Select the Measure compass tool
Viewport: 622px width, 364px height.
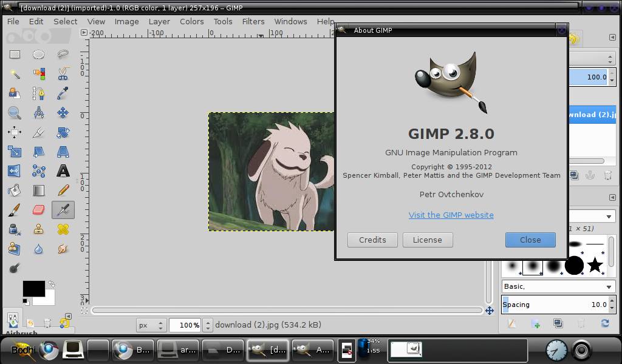(38, 113)
